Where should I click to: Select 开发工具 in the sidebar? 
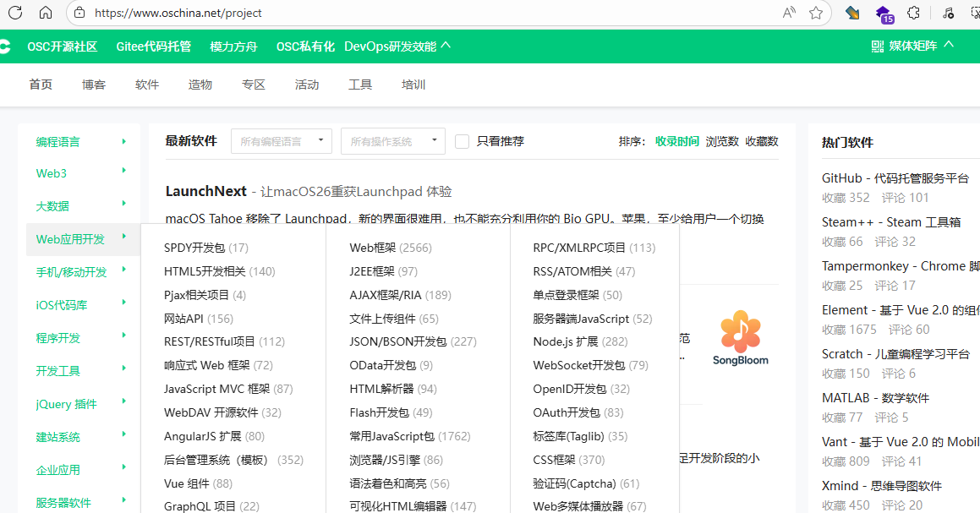[x=58, y=371]
